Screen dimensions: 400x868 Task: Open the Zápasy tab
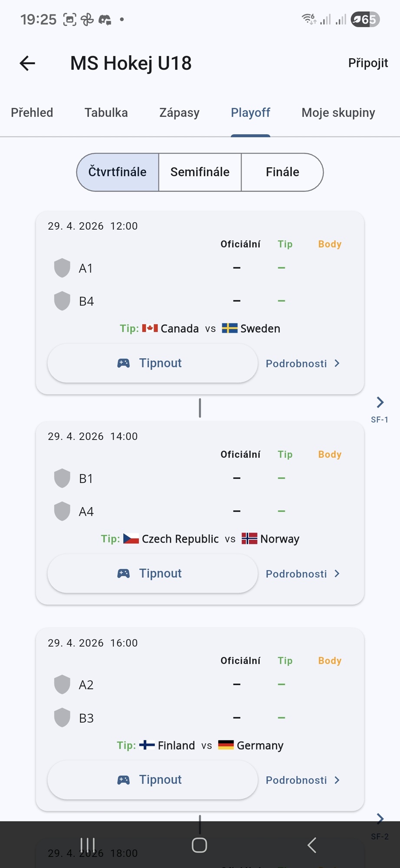[x=179, y=113]
